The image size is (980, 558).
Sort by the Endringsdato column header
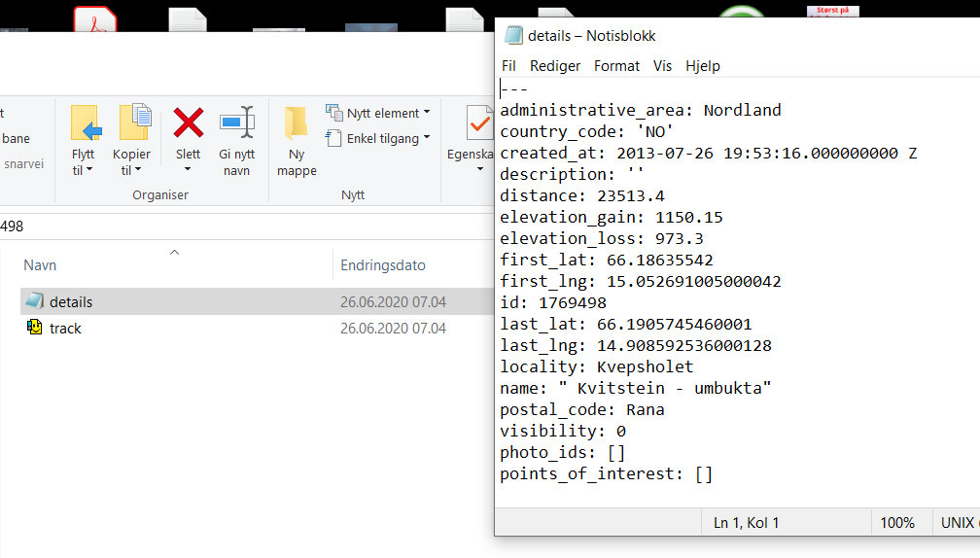pyautogui.click(x=382, y=265)
